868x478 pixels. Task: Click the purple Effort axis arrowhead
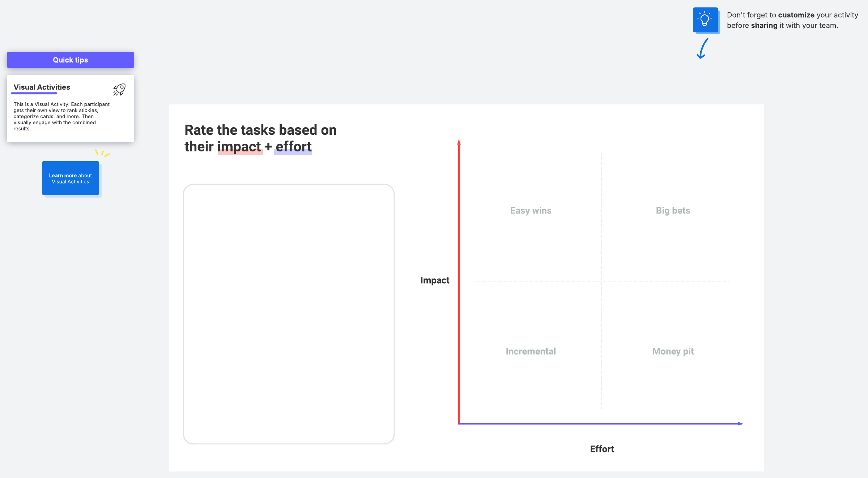tap(740, 423)
